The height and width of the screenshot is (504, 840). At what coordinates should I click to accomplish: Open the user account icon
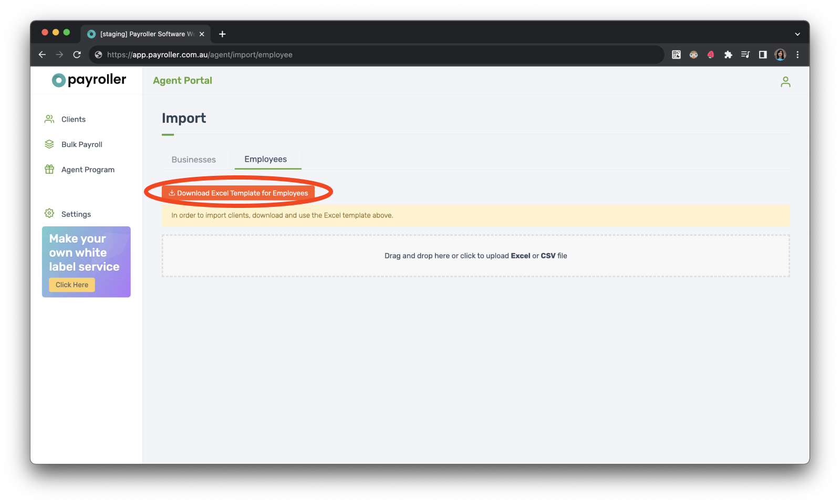coord(785,82)
